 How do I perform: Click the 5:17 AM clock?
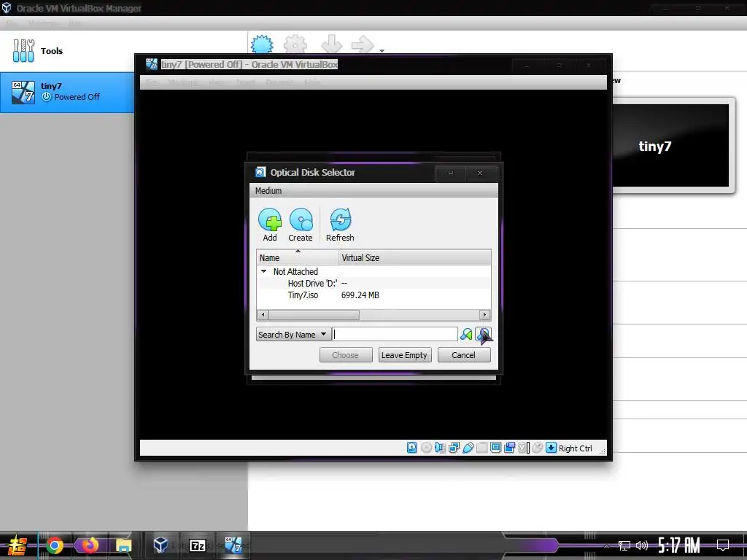[679, 545]
